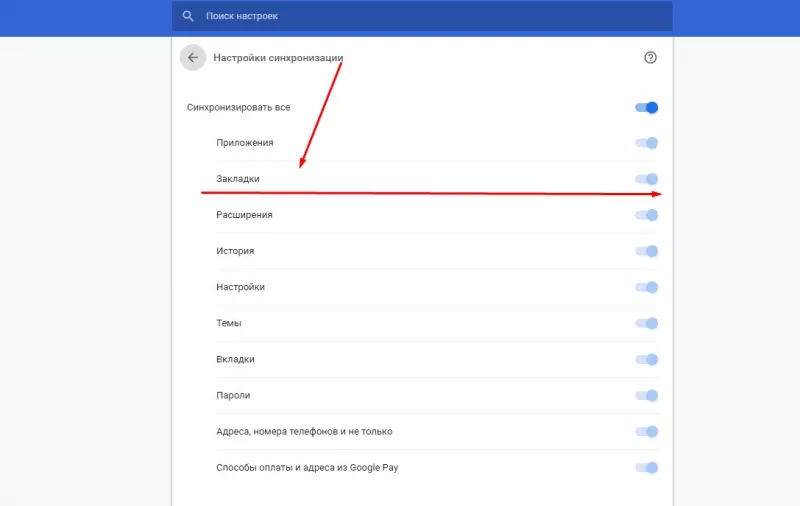
Task: Toggle the Закладки sync switch
Action: tap(647, 179)
